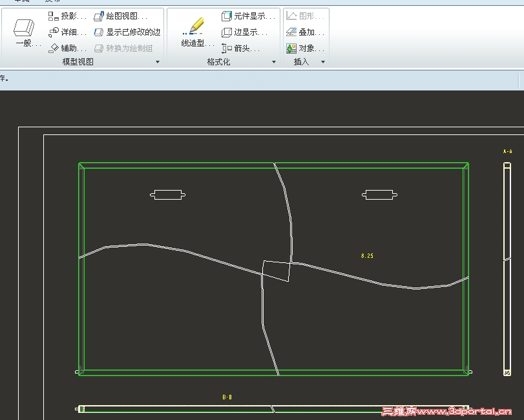The image size is (524, 420).
Task: Click the Arrows (箭头) tool
Action: pos(240,48)
